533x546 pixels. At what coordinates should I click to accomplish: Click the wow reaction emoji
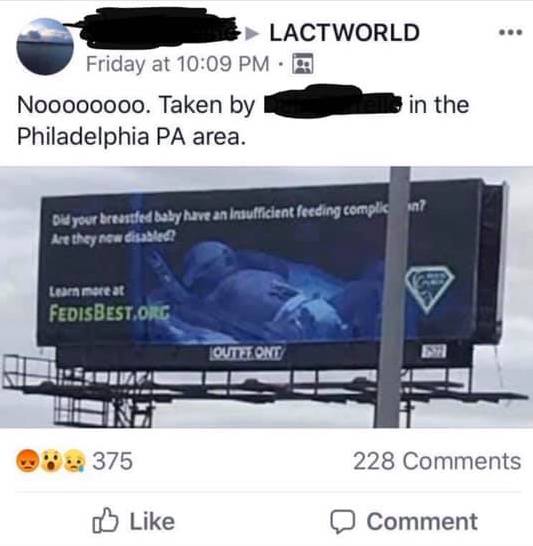pyautogui.click(x=51, y=461)
